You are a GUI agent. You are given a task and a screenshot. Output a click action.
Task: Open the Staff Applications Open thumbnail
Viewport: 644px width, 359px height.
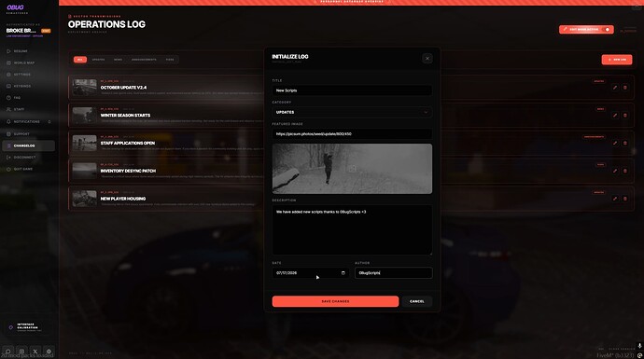pos(85,143)
